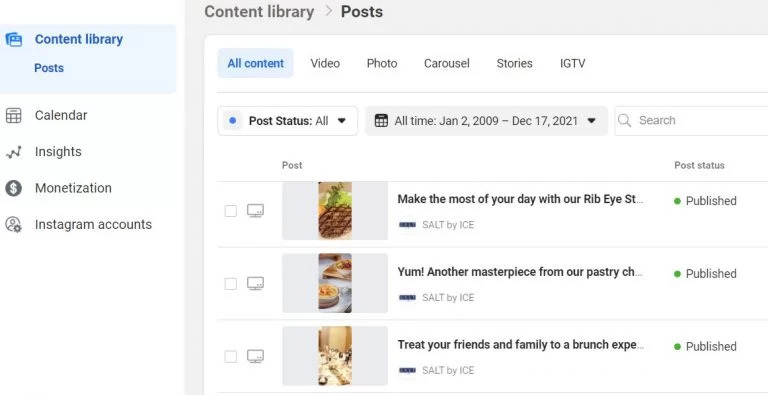The width and height of the screenshot is (768, 395).
Task: Go to Monetization section
Action: pyautogui.click(x=73, y=188)
